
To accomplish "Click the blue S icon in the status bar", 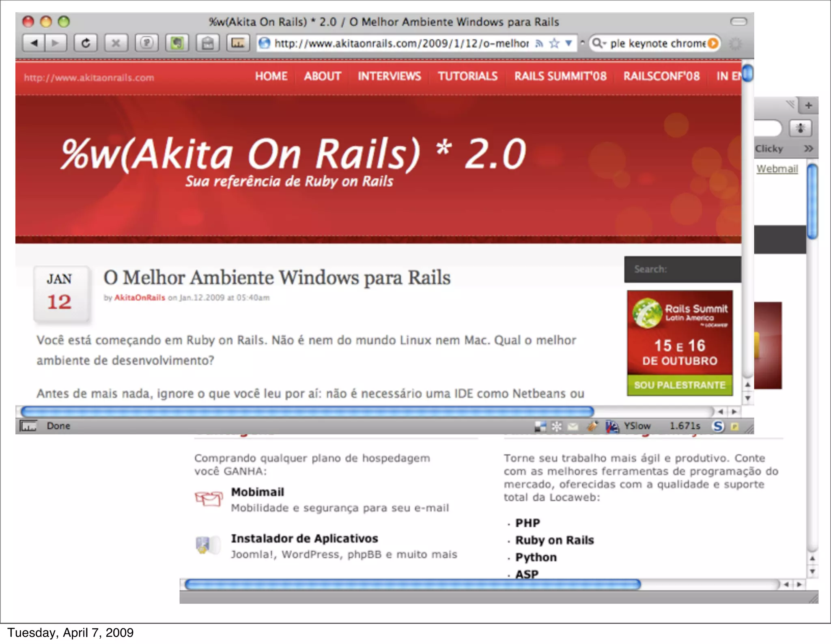I will tap(718, 426).
